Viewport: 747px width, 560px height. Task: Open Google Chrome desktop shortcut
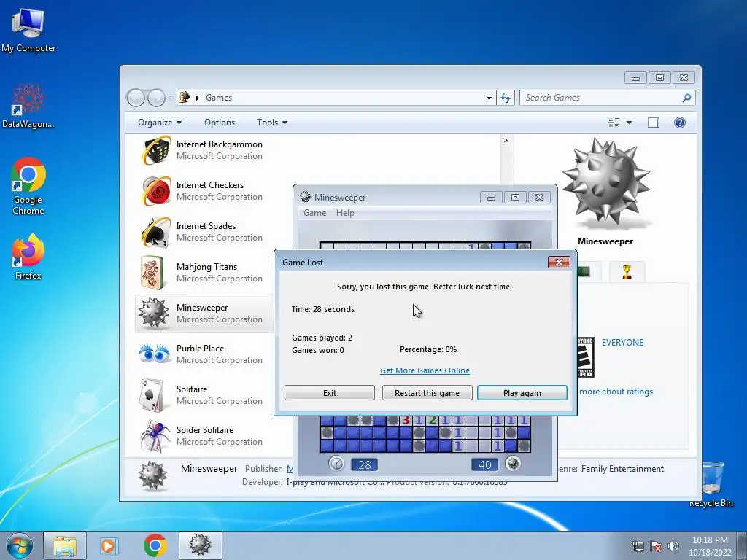(28, 186)
